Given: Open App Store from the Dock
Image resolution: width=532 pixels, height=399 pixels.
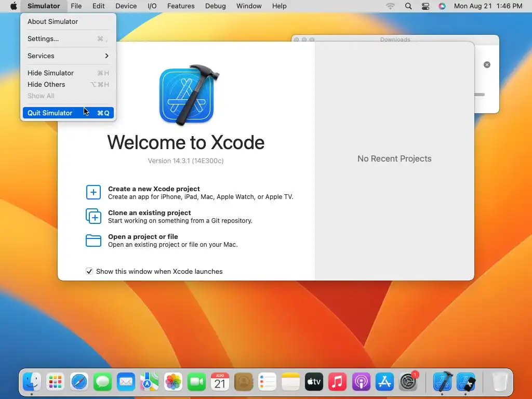Looking at the screenshot, I should coord(384,382).
